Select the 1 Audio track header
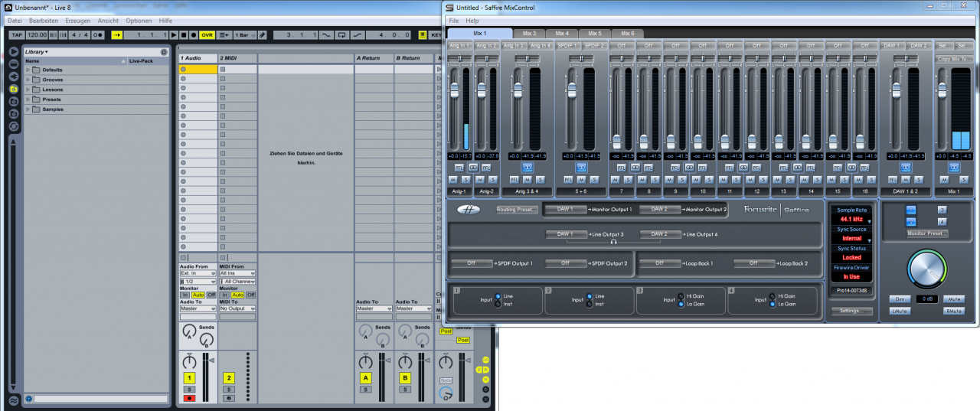This screenshot has height=411, width=980. pos(198,58)
